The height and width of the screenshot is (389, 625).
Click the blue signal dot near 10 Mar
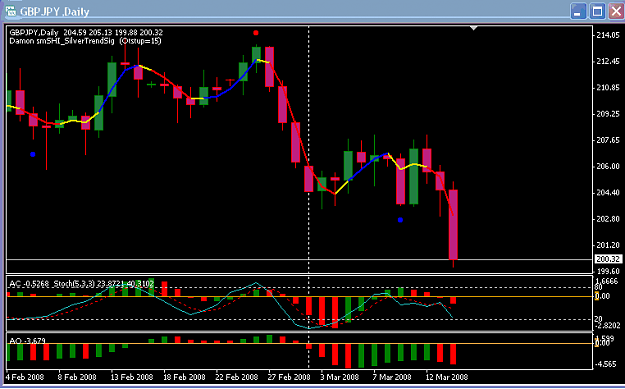400,220
